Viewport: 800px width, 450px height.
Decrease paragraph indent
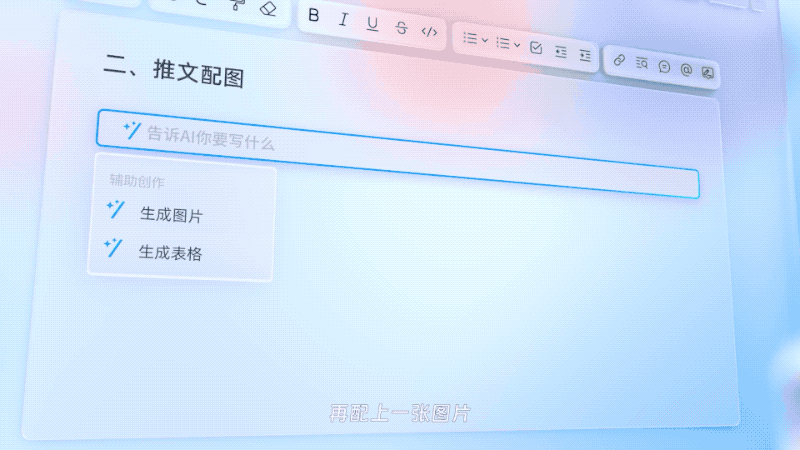click(561, 52)
